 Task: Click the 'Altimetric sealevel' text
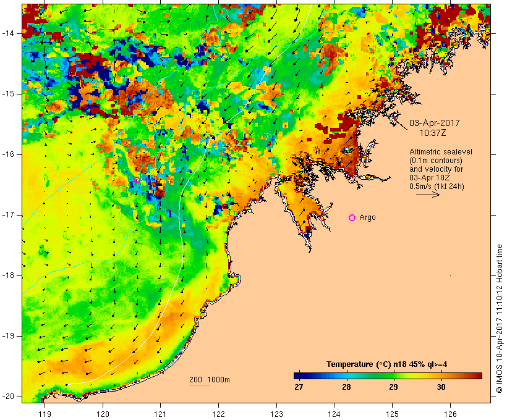[441, 152]
